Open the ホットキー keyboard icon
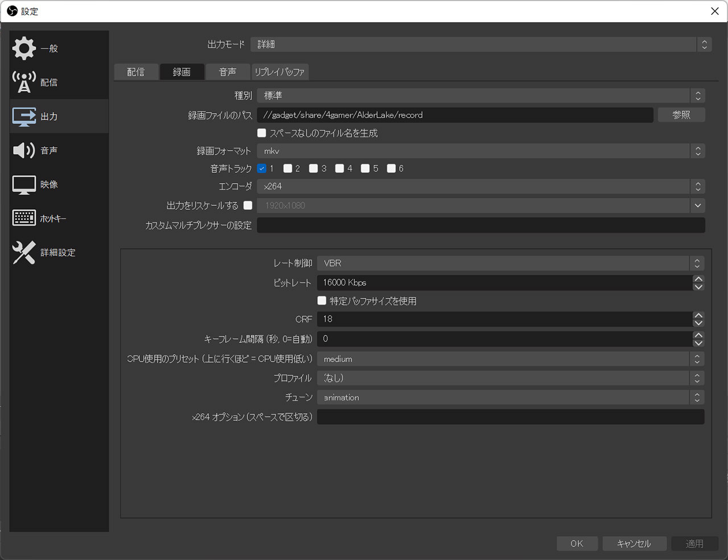The image size is (728, 560). click(x=24, y=218)
